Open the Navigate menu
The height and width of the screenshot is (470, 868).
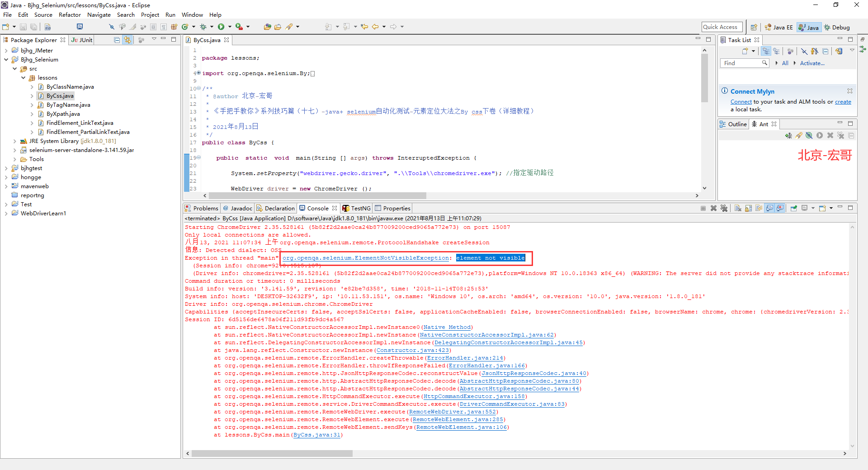tap(99, 15)
